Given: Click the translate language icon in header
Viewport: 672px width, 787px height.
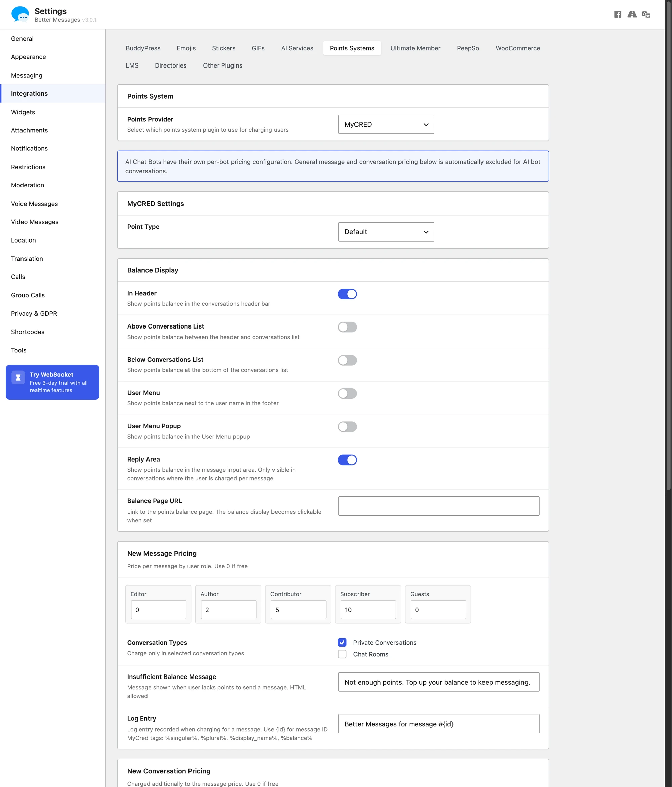Looking at the screenshot, I should tap(646, 15).
